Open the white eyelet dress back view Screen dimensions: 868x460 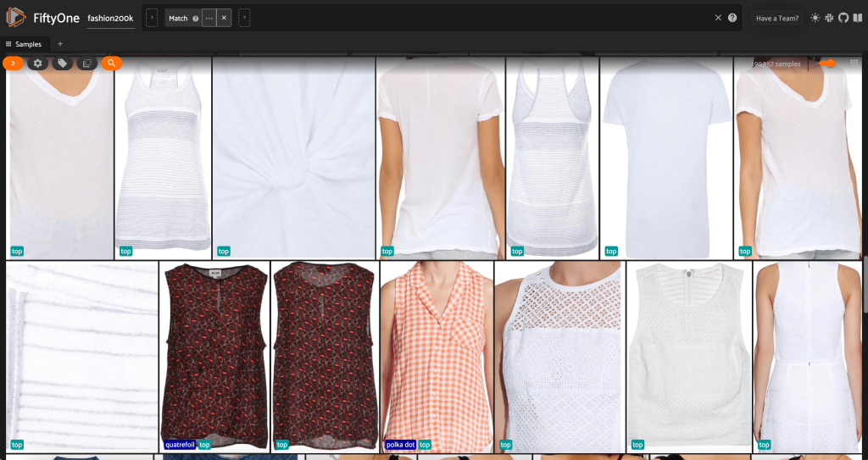click(x=808, y=357)
